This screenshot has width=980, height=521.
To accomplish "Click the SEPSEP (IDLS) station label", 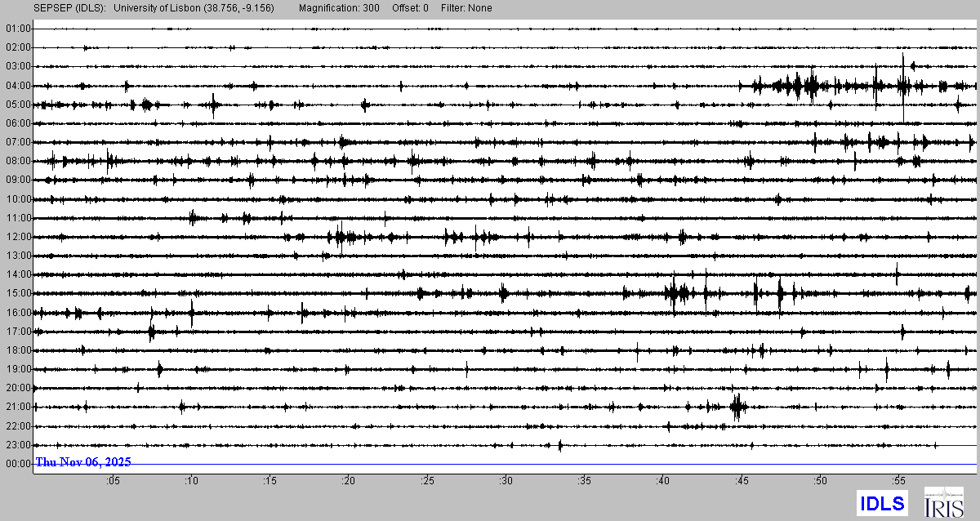I will tap(68, 8).
